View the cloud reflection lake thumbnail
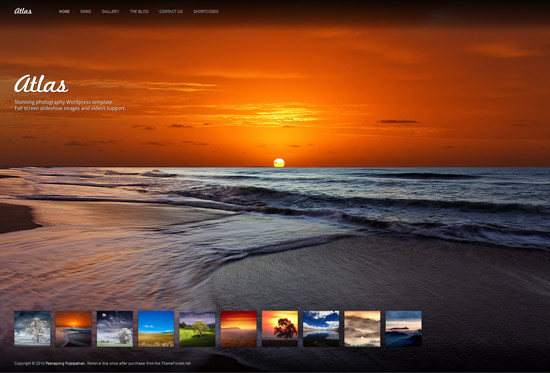 point(321,329)
